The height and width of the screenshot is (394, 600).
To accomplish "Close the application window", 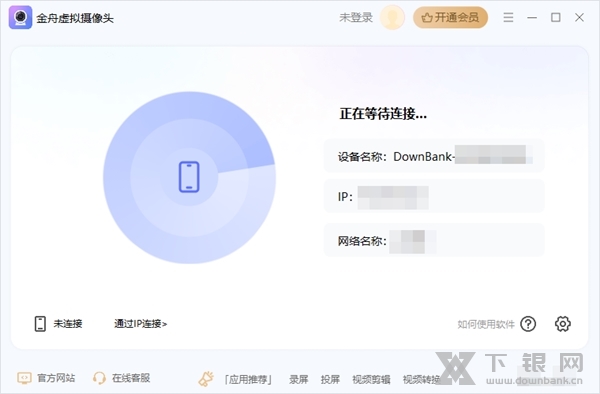I will 579,18.
